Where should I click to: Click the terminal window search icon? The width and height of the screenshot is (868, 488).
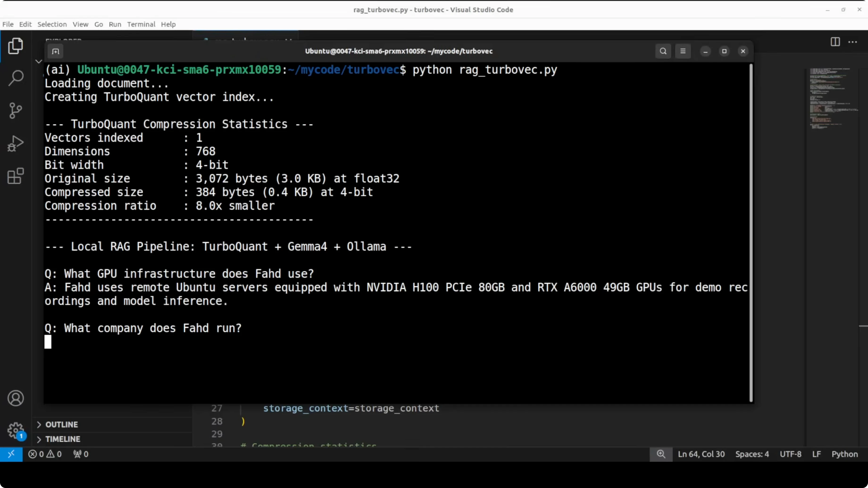(663, 51)
